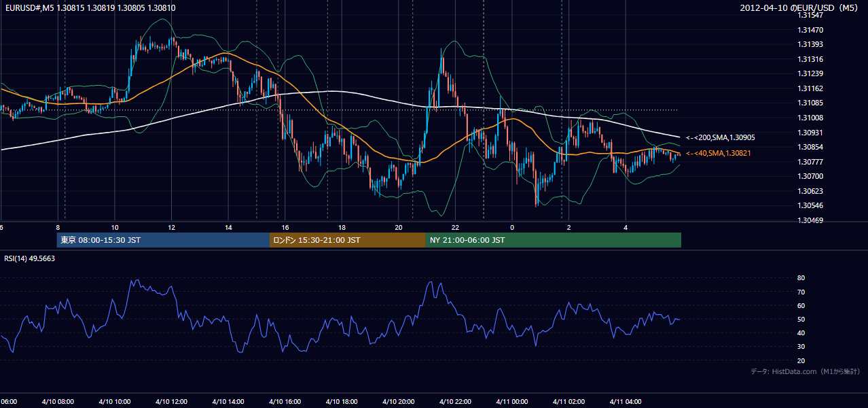Click the HistData.com data source credit
This screenshot has height=408, width=868.
tap(806, 371)
